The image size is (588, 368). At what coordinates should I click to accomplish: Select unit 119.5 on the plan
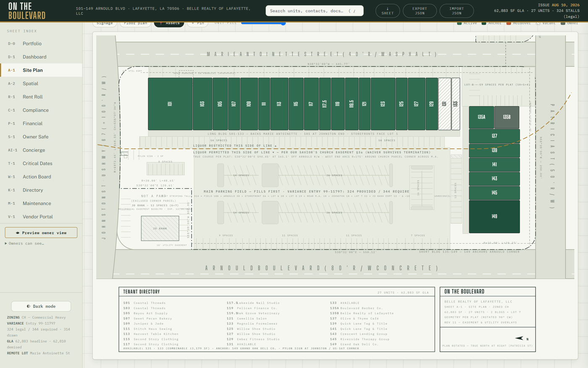click(352, 104)
